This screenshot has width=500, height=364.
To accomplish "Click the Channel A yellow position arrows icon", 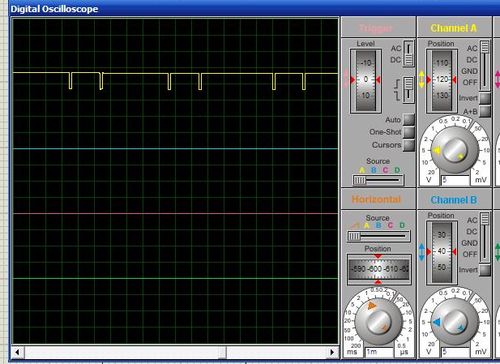I will [421, 79].
